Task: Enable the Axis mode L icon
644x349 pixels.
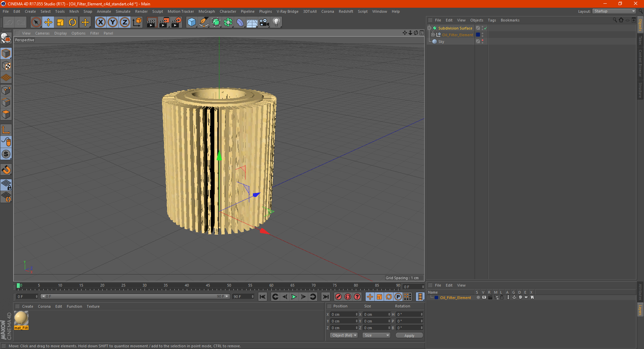Action: click(x=6, y=130)
